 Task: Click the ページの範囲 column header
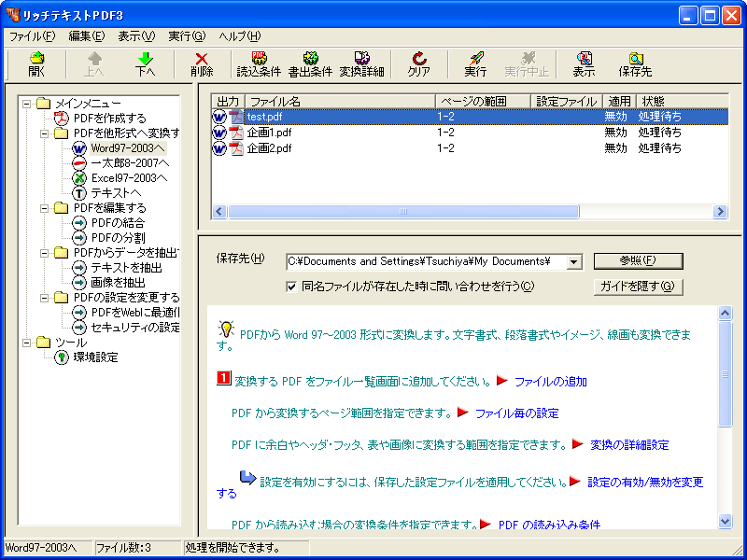(483, 102)
